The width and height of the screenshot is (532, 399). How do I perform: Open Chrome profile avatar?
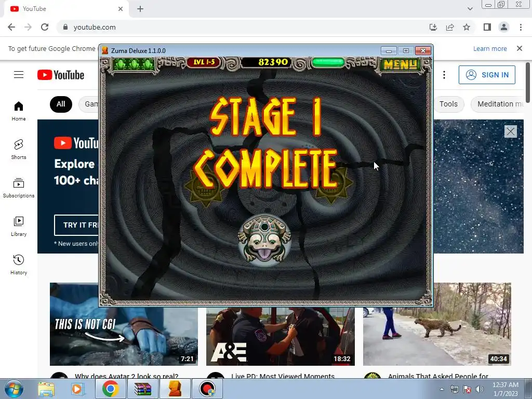[504, 27]
